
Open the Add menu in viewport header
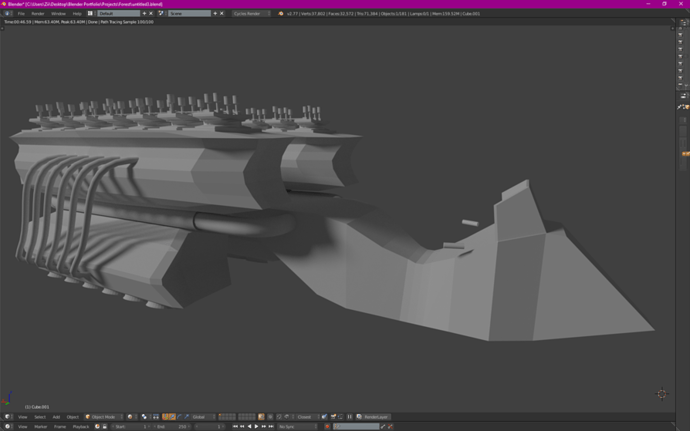click(56, 417)
